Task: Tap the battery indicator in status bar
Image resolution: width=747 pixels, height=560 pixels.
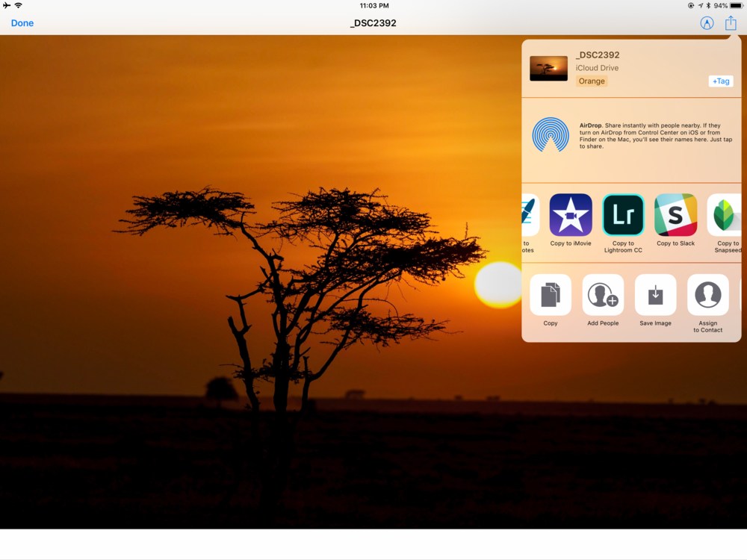Action: click(x=736, y=5)
